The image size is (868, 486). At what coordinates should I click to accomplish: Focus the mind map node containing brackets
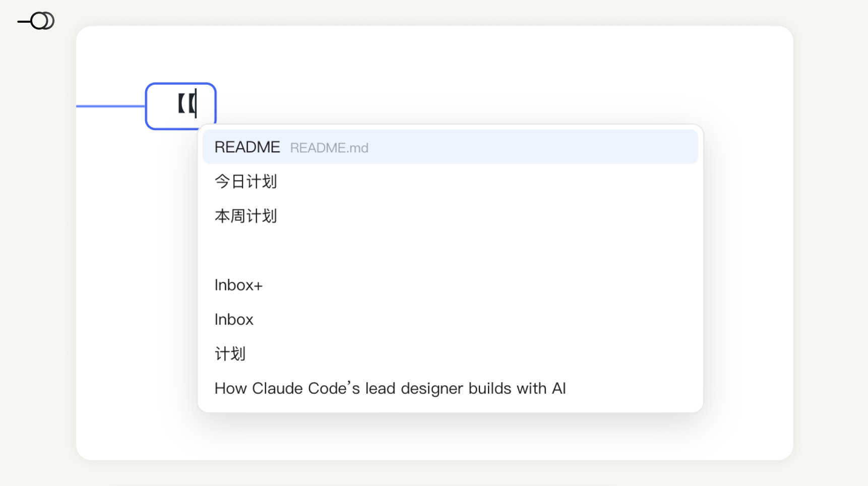181,106
